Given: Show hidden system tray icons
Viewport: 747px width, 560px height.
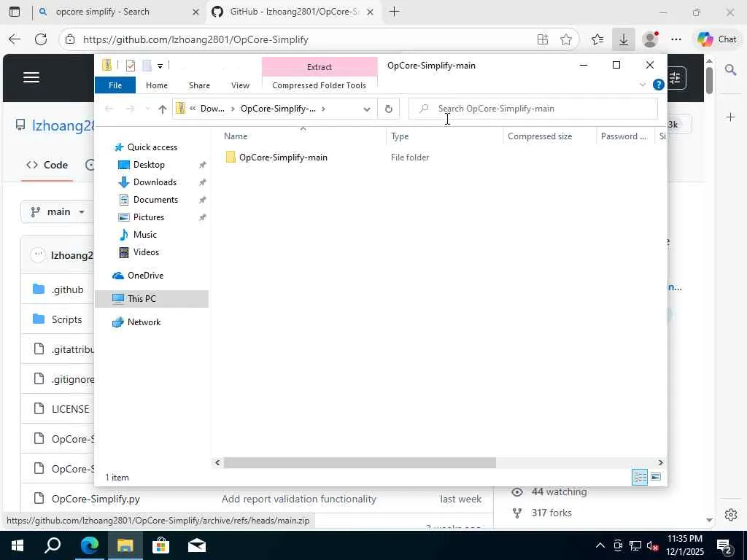Looking at the screenshot, I should (600, 545).
